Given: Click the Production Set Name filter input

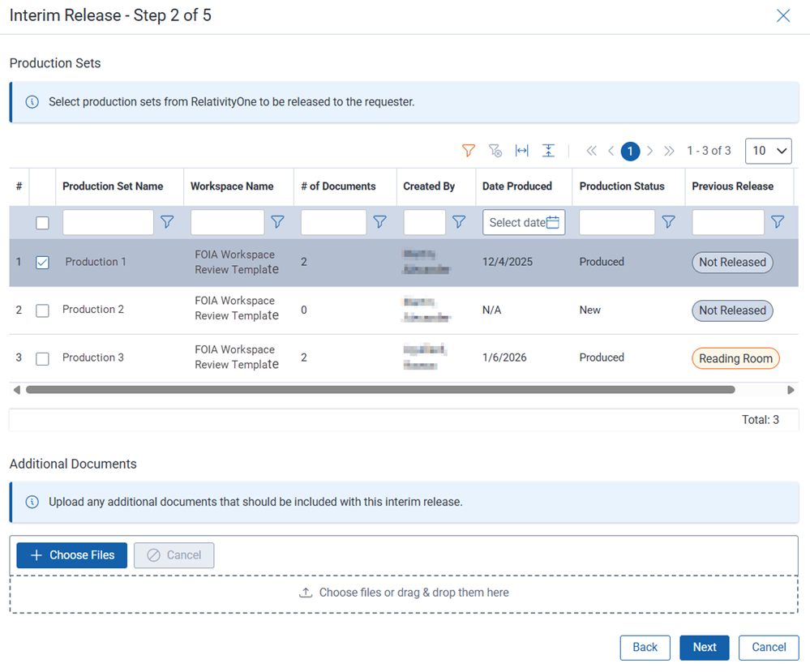Looking at the screenshot, I should [108, 222].
